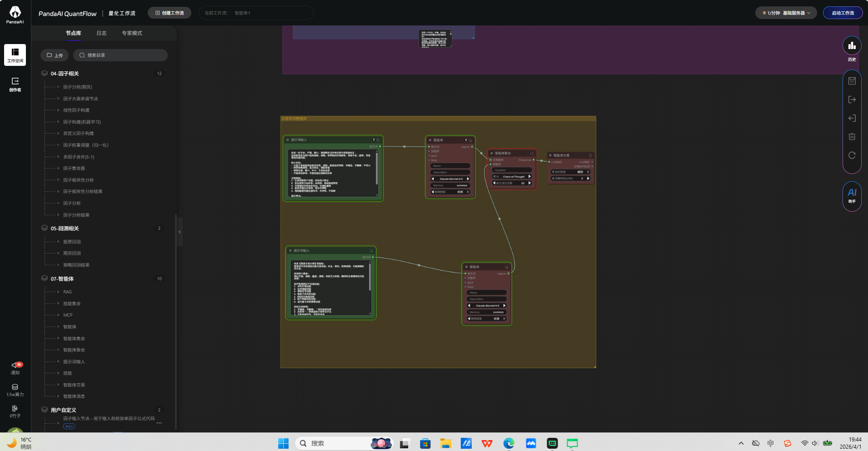Switch to the 专家模式 tab
This screenshot has height=451, width=868.
pos(132,33)
